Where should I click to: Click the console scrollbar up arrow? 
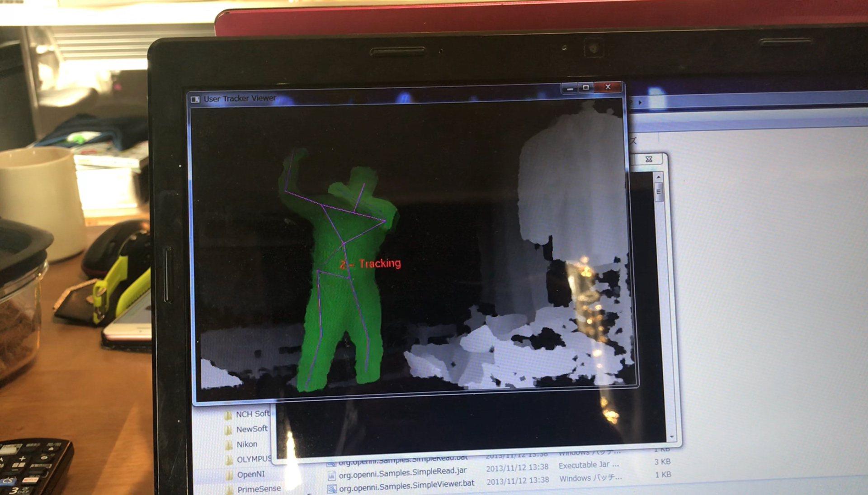pos(659,177)
